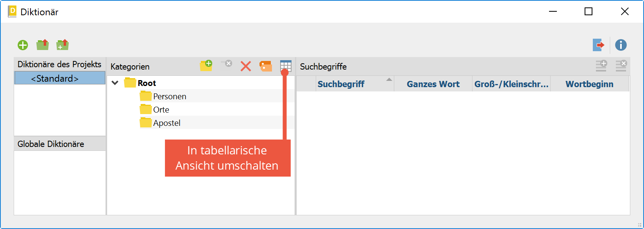Minimize the Diktionär window

pyautogui.click(x=553, y=12)
